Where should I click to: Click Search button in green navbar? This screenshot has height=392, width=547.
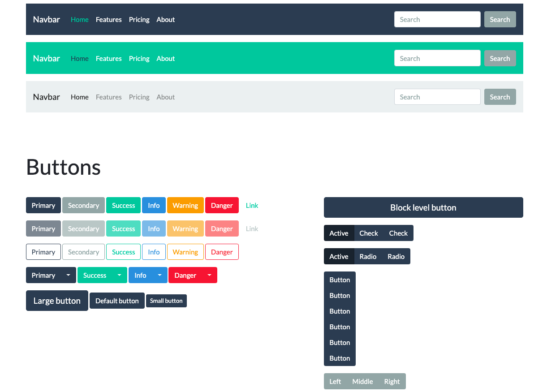(x=500, y=58)
